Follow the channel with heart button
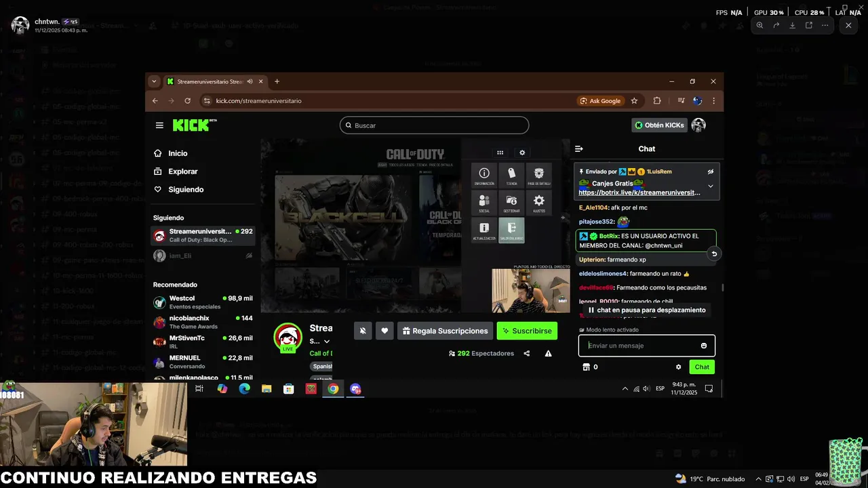This screenshot has width=868, height=488. 384,331
